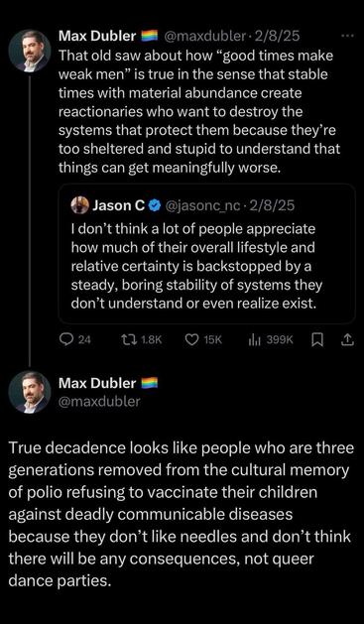This screenshot has height=624, width=364.
Task: Open Jason C's small profile picture
Action: click(80, 205)
